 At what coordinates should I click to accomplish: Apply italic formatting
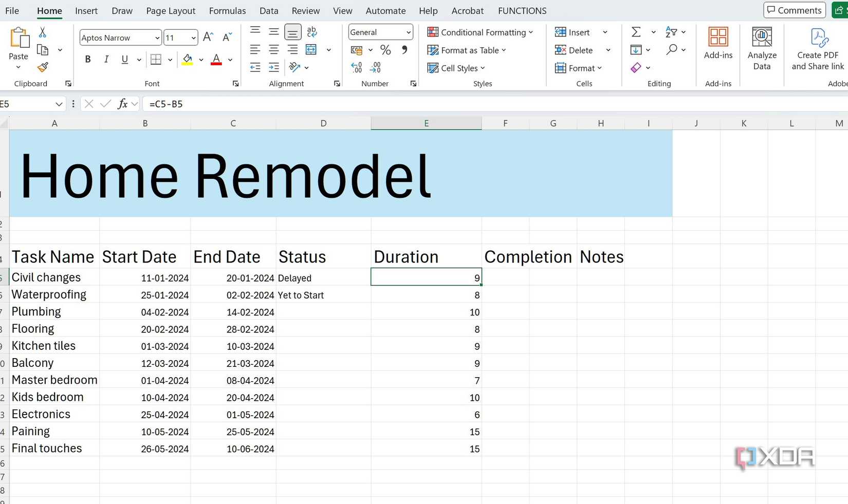coord(106,59)
